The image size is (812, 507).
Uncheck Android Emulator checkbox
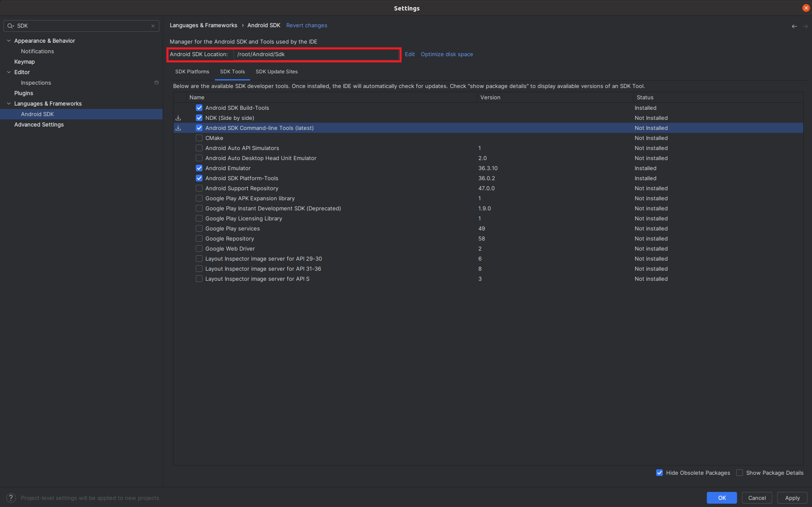(199, 168)
